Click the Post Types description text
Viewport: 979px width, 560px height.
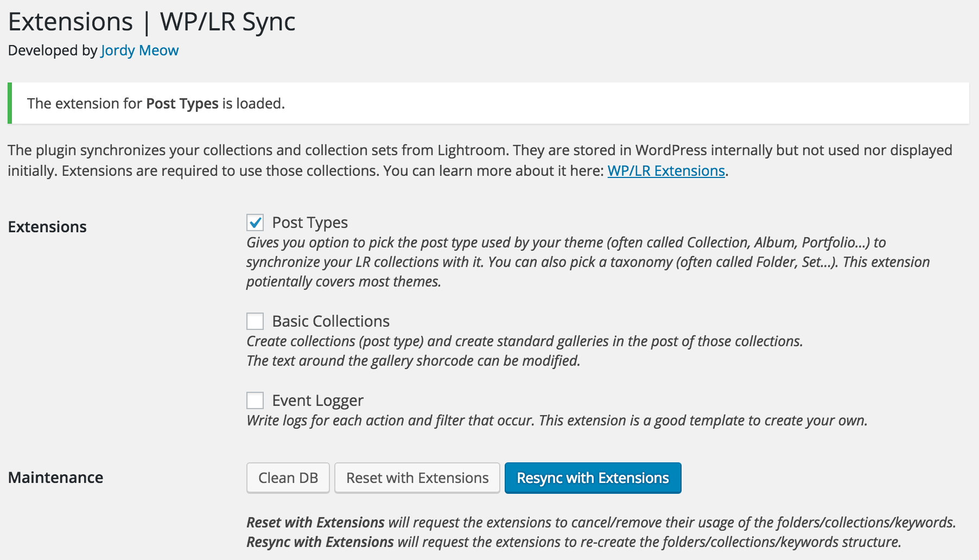pyautogui.click(x=588, y=262)
